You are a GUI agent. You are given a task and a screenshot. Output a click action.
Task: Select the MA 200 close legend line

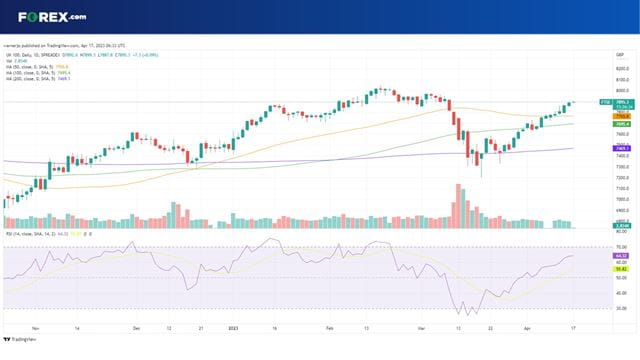point(38,78)
